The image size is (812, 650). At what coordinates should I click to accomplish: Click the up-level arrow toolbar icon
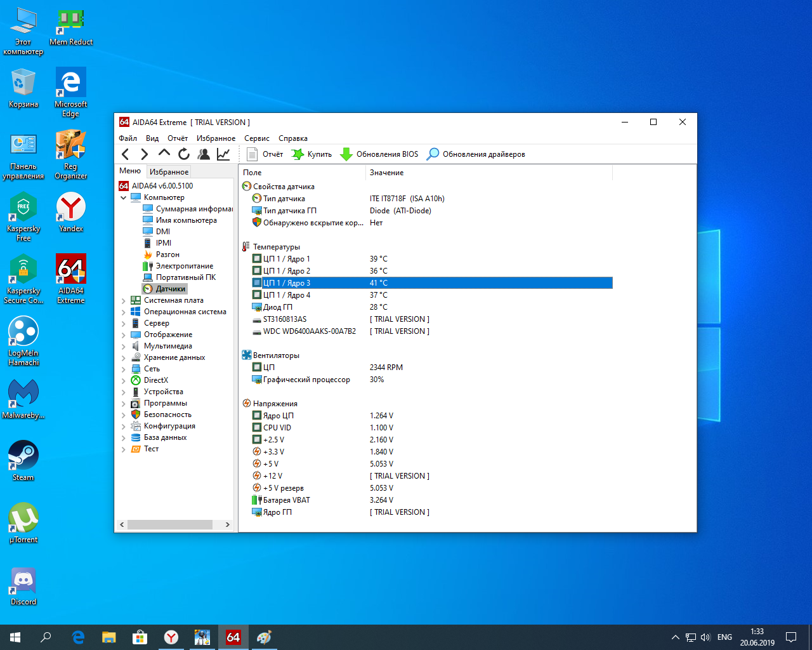(x=164, y=153)
